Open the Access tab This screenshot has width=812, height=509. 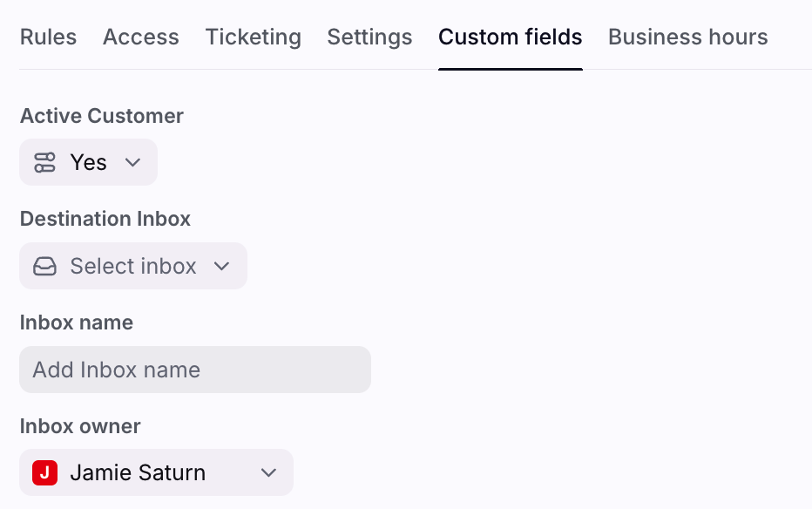point(141,37)
